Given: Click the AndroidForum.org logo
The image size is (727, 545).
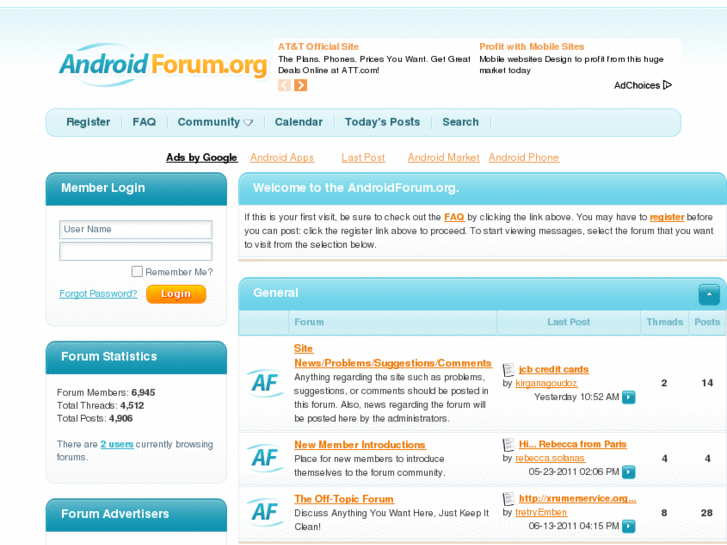Looking at the screenshot, I should (163, 65).
